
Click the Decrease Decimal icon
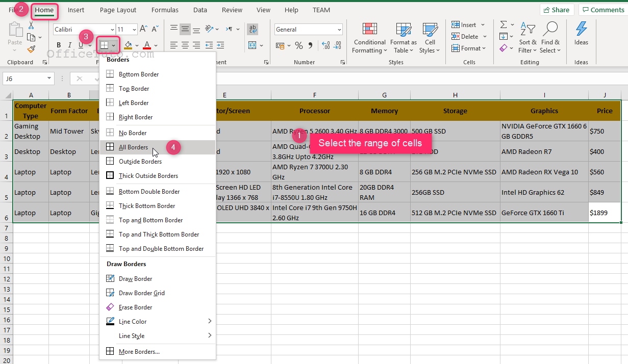pyautogui.click(x=337, y=45)
